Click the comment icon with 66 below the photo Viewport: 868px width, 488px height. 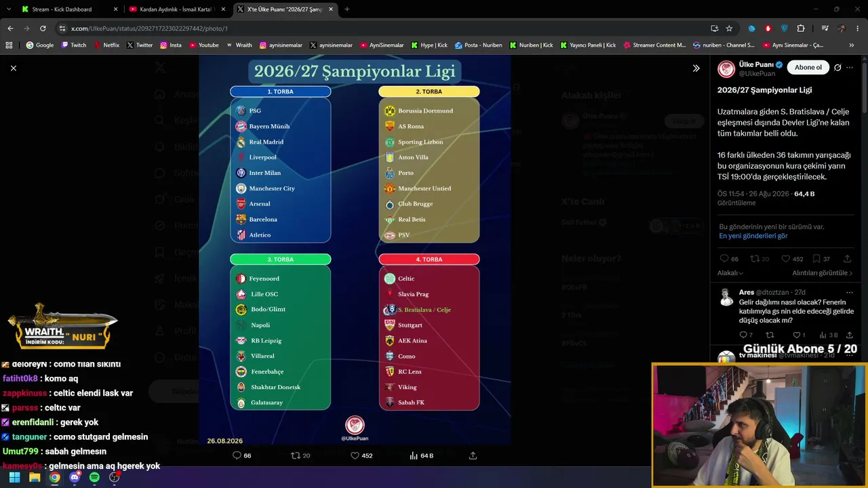click(x=237, y=455)
